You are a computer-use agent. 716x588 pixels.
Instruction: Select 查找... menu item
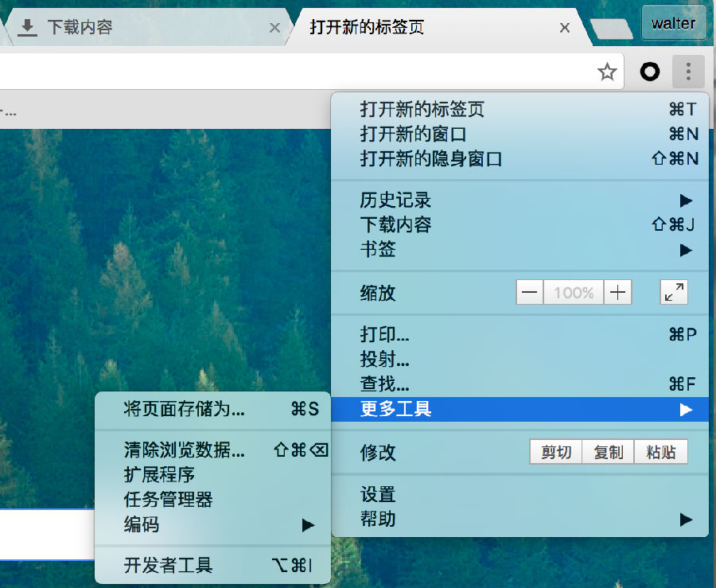tap(520, 384)
